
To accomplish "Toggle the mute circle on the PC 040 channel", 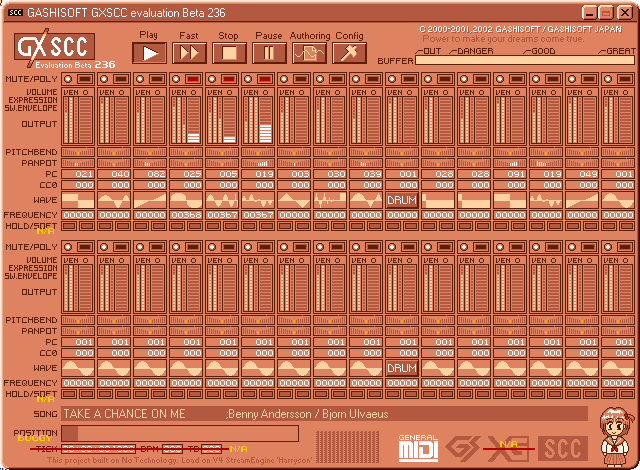I will click(x=104, y=79).
